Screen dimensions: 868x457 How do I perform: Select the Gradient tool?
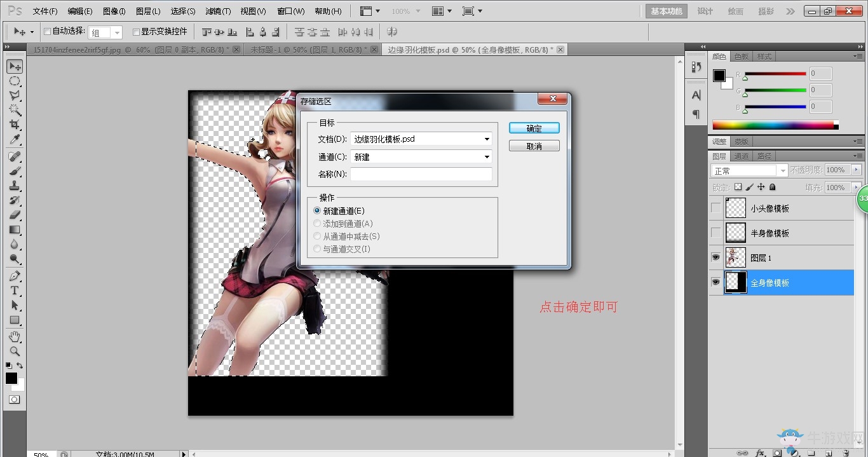[x=15, y=229]
